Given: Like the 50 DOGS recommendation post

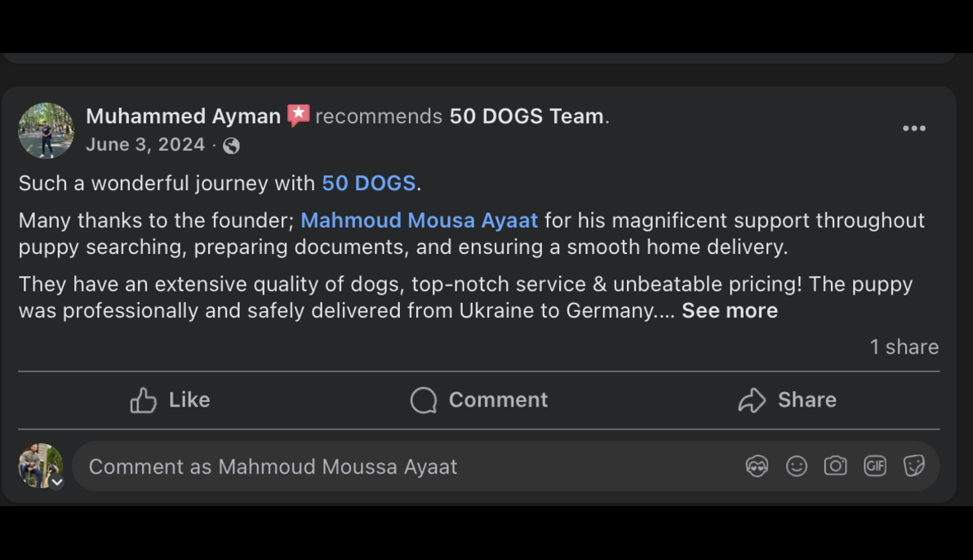Looking at the screenshot, I should (170, 400).
